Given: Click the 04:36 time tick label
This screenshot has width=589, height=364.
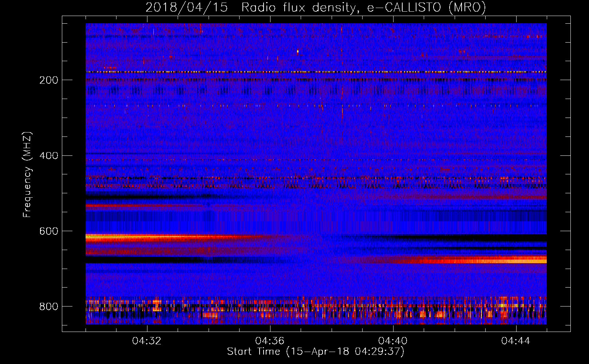Looking at the screenshot, I should pos(270,341).
